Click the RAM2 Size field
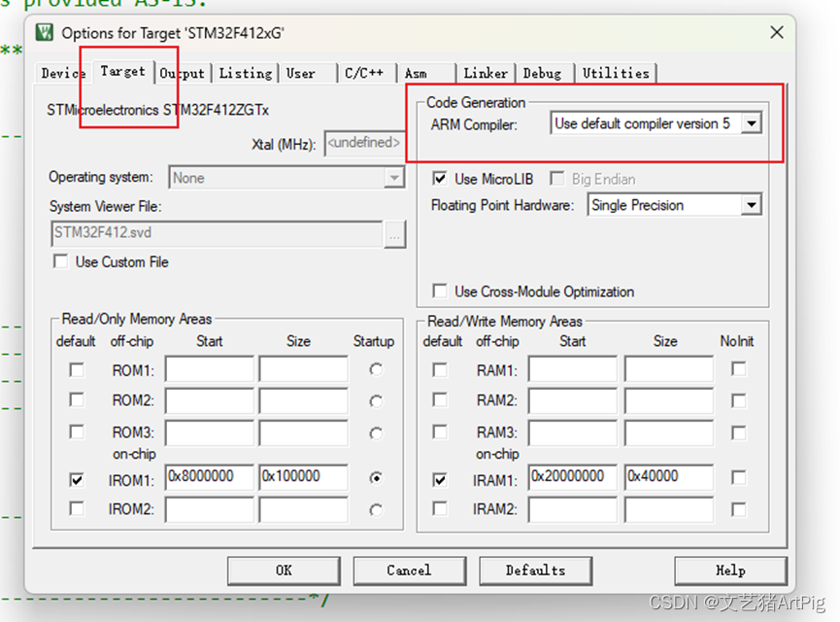 [x=669, y=400]
